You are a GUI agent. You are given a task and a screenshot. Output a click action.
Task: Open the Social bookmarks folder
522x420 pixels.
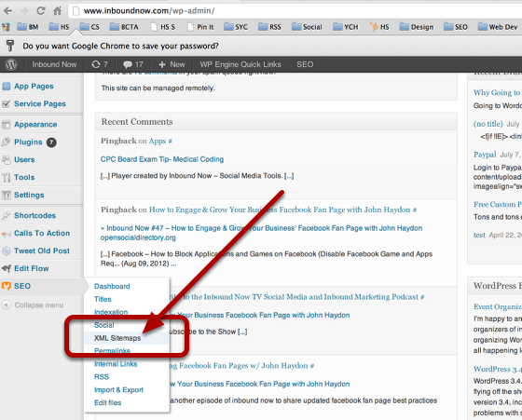click(307, 27)
